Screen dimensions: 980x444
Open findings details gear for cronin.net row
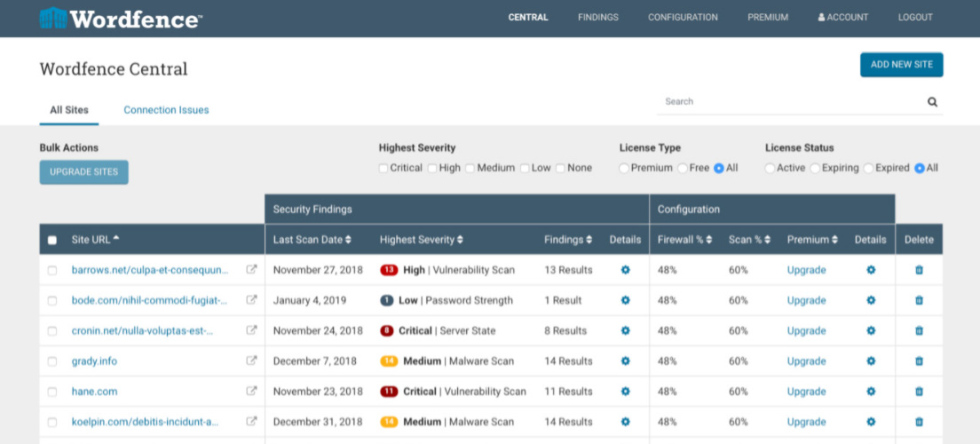pos(625,331)
